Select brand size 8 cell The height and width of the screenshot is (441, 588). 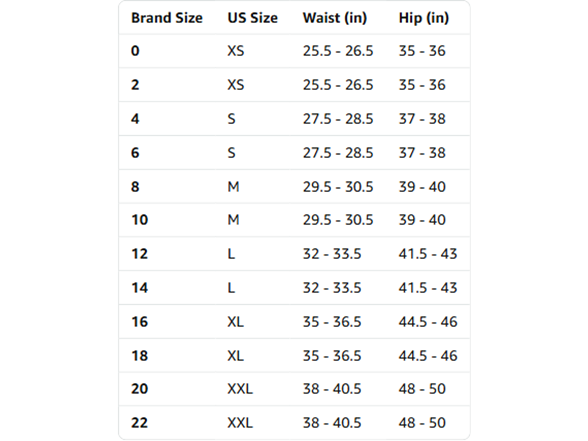click(135, 186)
